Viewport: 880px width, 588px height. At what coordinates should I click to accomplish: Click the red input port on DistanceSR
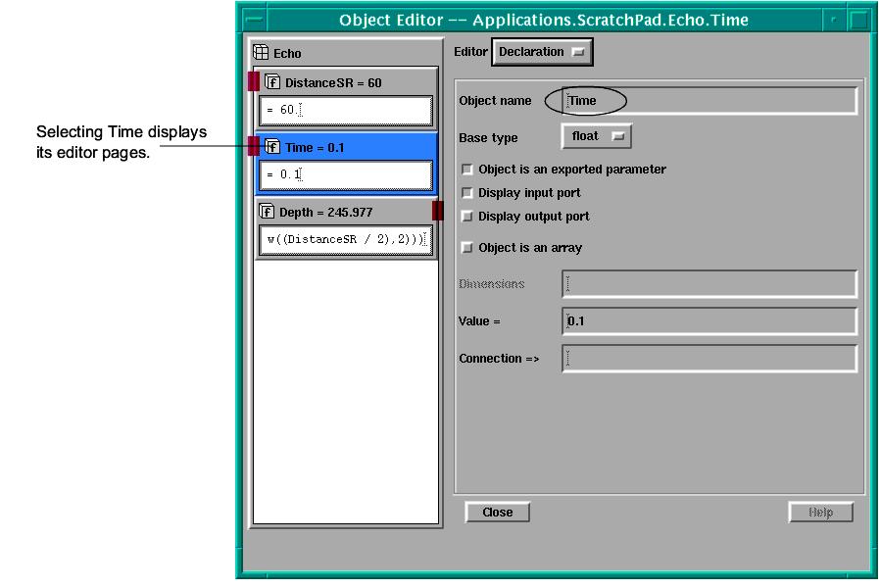point(253,81)
